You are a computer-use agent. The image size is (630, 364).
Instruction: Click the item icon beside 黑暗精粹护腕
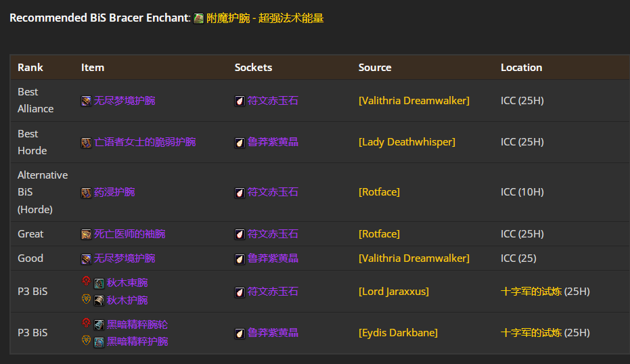point(99,342)
